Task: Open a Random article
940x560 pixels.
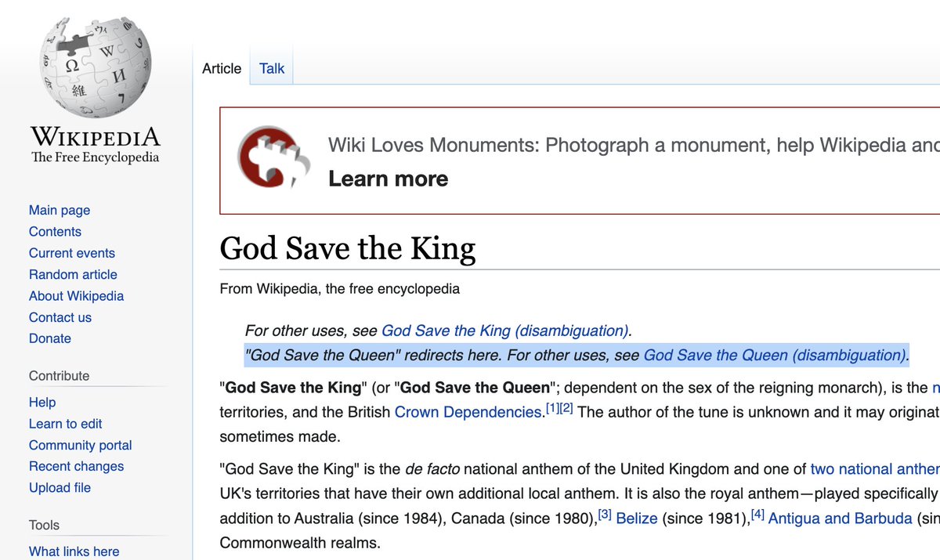Action: (73, 274)
